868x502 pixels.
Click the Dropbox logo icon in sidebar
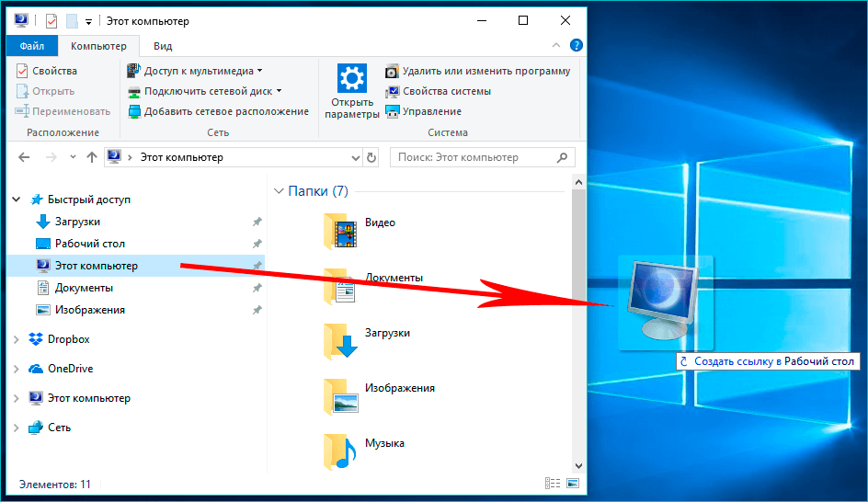36,339
